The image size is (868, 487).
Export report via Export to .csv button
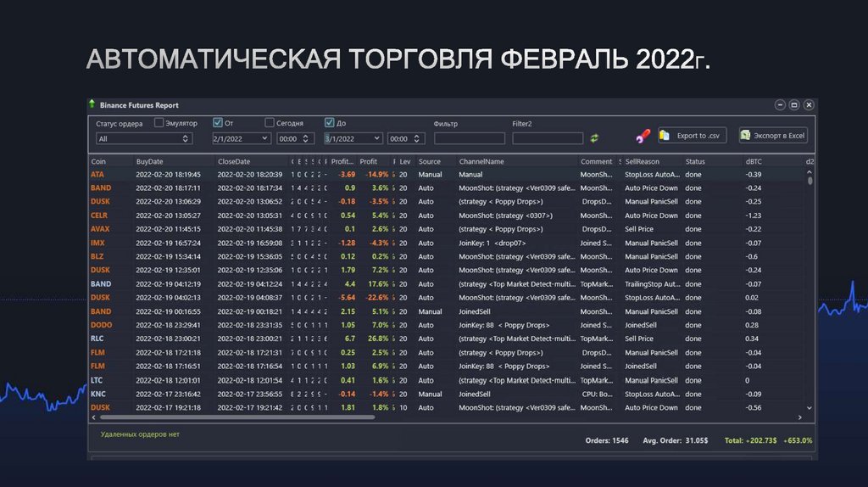tap(692, 136)
